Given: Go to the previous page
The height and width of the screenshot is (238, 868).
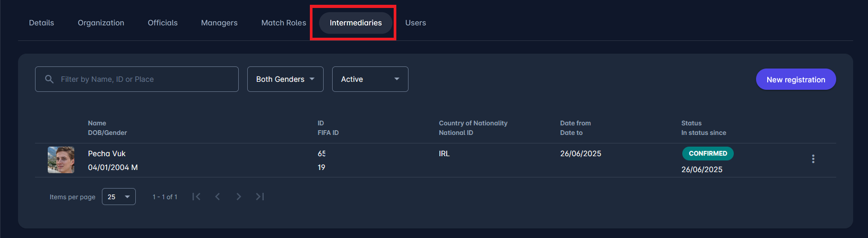Looking at the screenshot, I should pos(218,197).
